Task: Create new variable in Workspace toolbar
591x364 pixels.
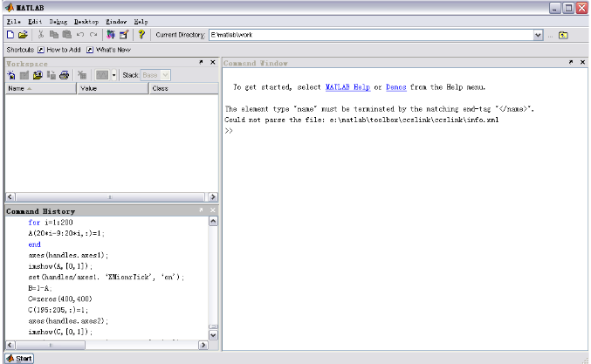Action: tap(11, 75)
